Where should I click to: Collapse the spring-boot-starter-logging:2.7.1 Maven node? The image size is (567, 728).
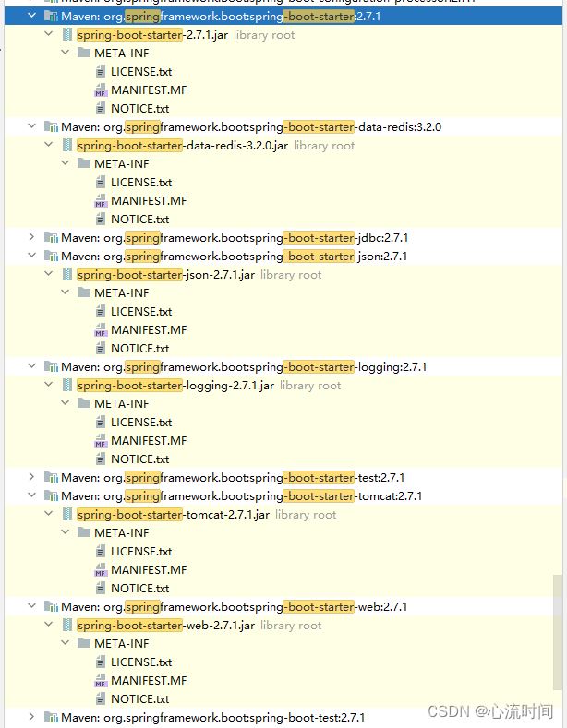click(x=31, y=366)
